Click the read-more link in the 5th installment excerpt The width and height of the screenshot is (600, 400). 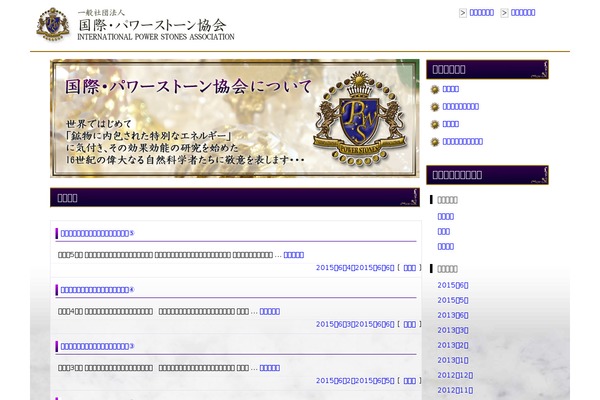point(293,255)
